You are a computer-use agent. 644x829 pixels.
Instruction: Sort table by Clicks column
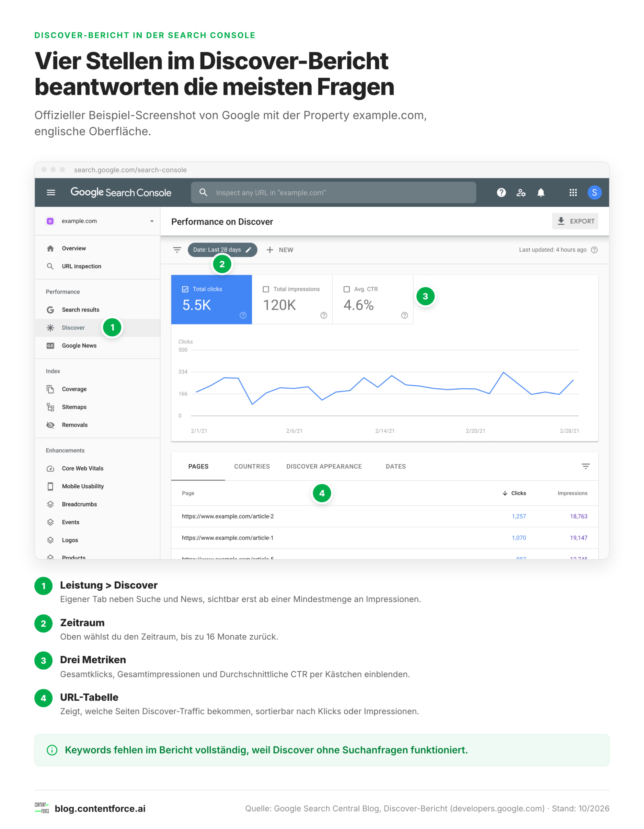[514, 493]
